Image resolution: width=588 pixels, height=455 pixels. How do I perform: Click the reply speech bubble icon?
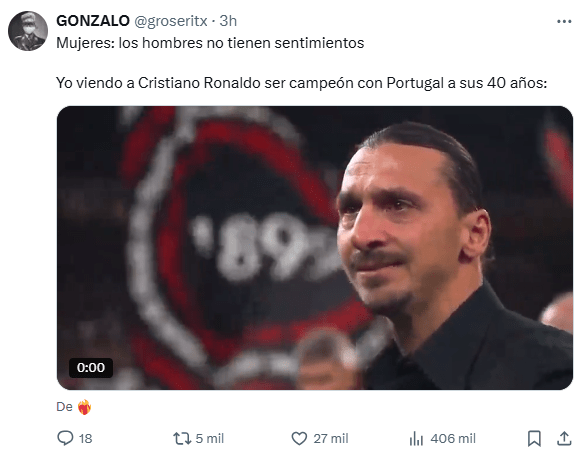[65, 438]
